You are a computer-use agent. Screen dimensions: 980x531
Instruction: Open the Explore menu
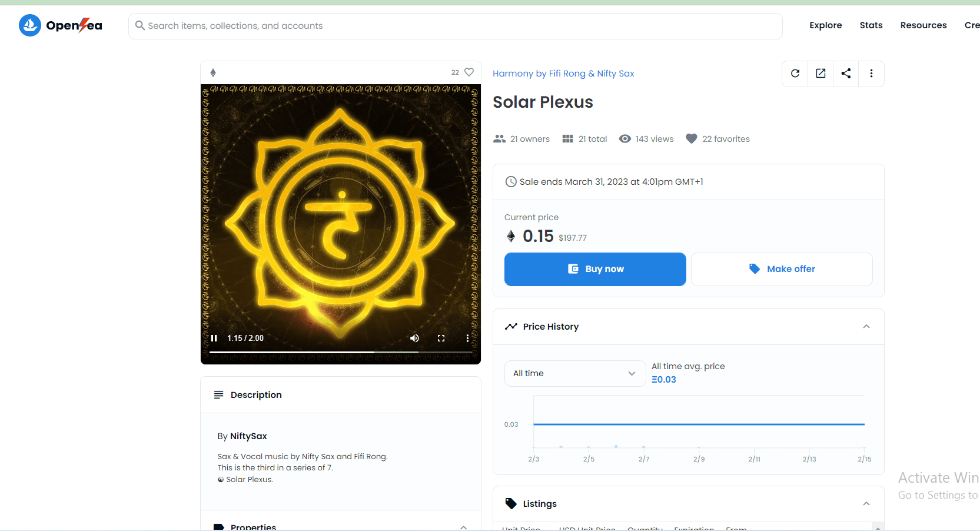click(x=825, y=25)
